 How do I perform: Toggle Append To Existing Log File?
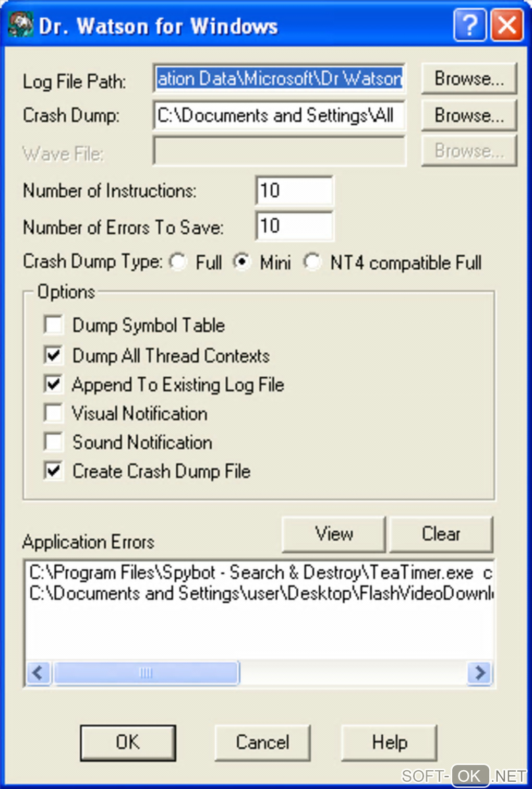[x=54, y=384]
